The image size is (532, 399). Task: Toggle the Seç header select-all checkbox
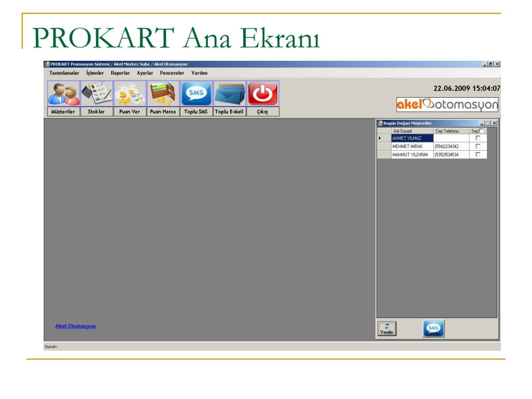[482, 131]
